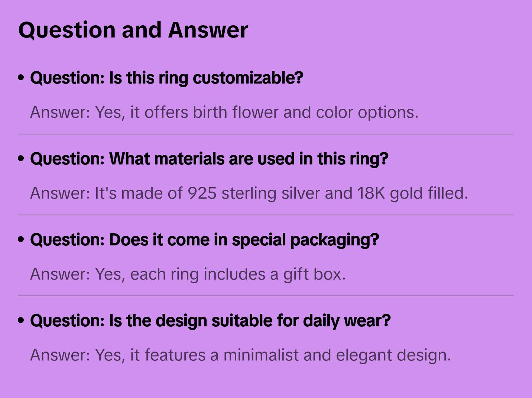The width and height of the screenshot is (532, 398).
Task: Click the divider below the customization answer
Action: (266, 134)
